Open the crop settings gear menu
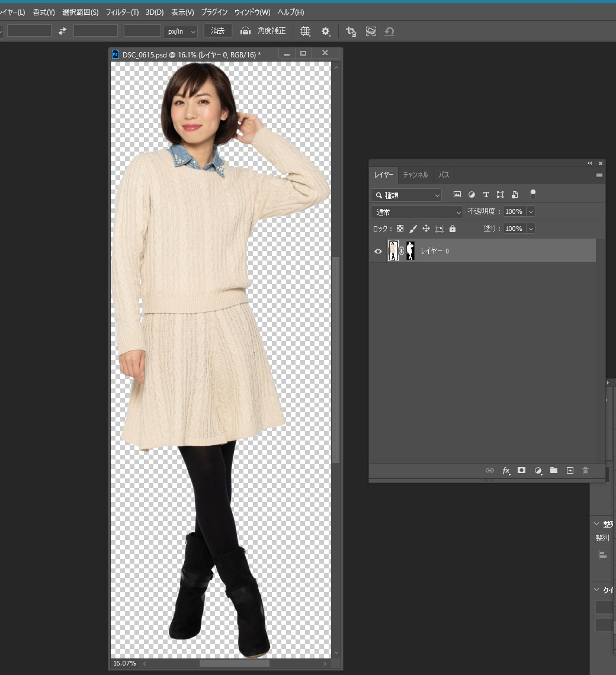 coord(325,31)
